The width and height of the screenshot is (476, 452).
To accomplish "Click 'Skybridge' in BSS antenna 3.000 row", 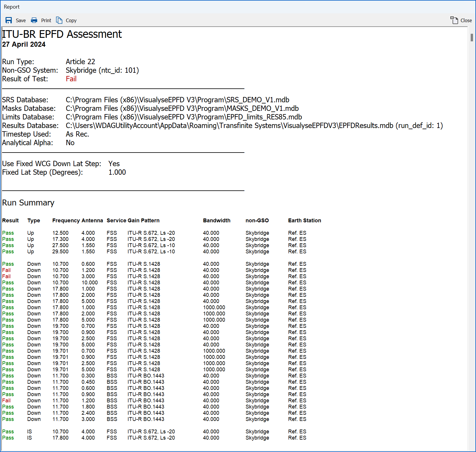I will click(x=257, y=419).
